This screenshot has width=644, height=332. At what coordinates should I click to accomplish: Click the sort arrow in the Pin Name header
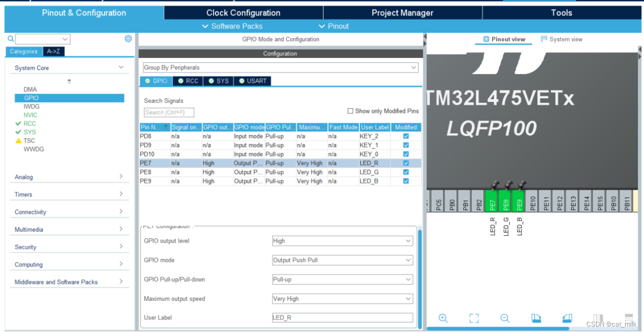tap(166, 127)
